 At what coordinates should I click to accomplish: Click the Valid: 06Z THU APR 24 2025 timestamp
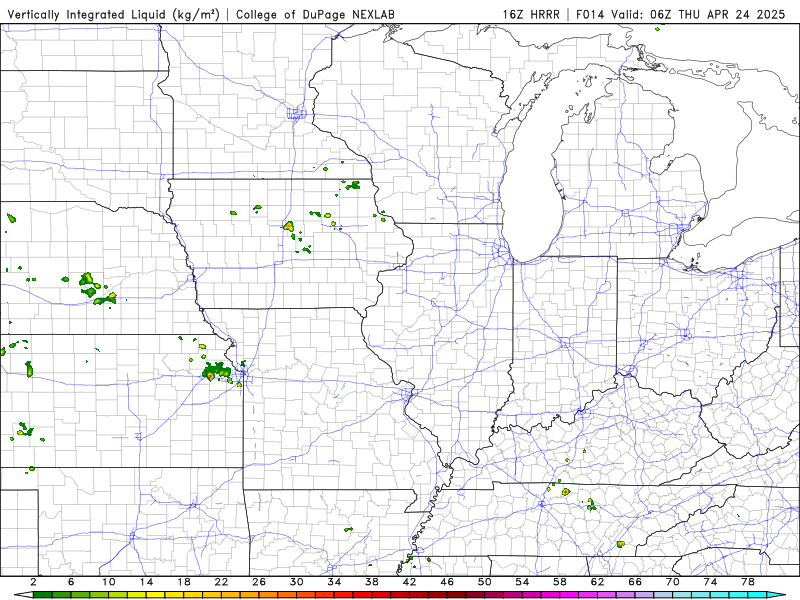click(x=698, y=14)
